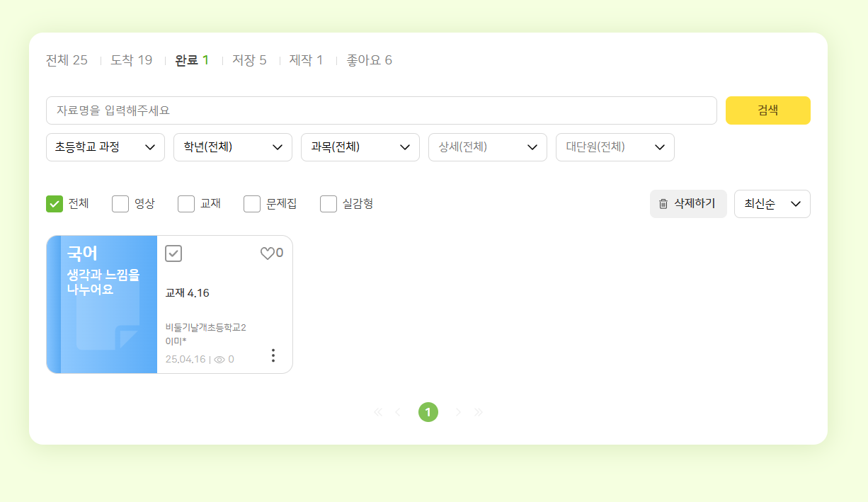Go to the first page arrow
The width and height of the screenshot is (868, 502).
(378, 412)
